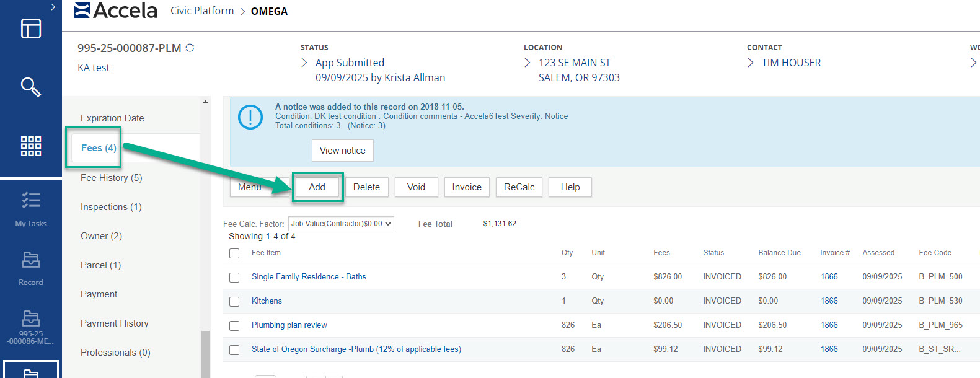This screenshot has height=378, width=980.
Task: Open the dashboard layout icon in sidebar
Action: 31,29
